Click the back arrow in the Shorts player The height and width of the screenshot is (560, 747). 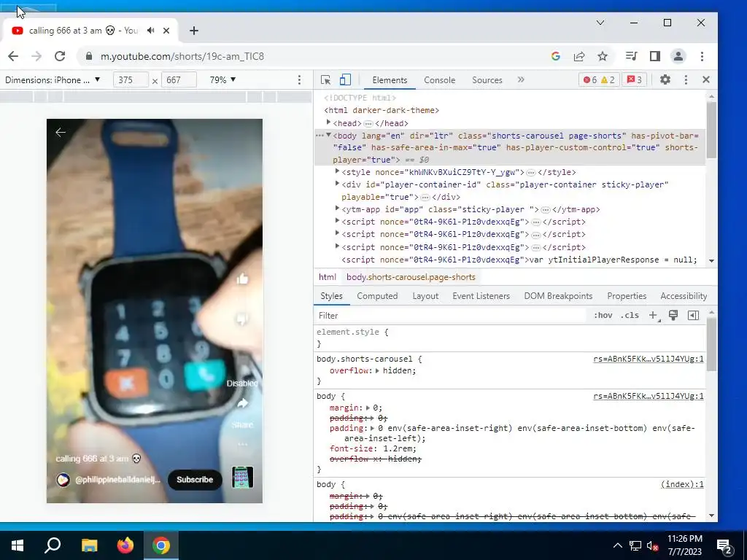[61, 133]
